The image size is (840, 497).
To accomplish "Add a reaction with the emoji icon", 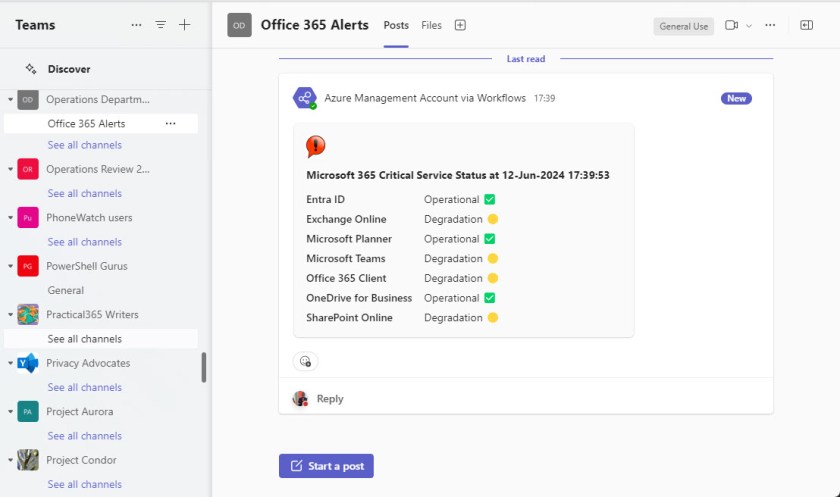I will (305, 362).
